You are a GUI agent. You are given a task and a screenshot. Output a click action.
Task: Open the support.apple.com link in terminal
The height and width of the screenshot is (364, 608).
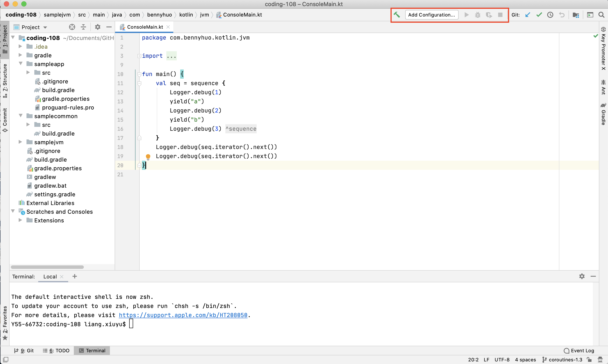coord(183,315)
